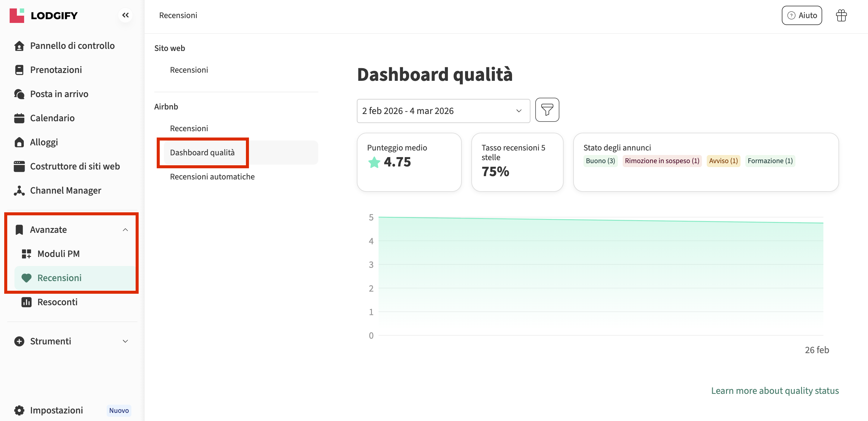The width and height of the screenshot is (868, 421).
Task: Collapse the Avanzate section
Action: 125,229
